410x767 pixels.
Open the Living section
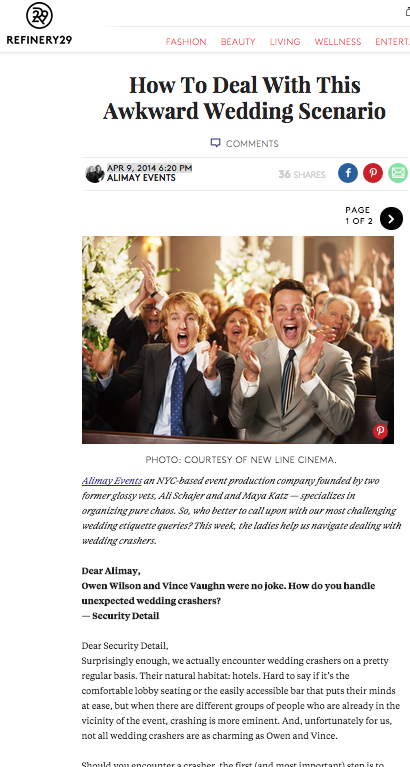click(x=285, y=42)
